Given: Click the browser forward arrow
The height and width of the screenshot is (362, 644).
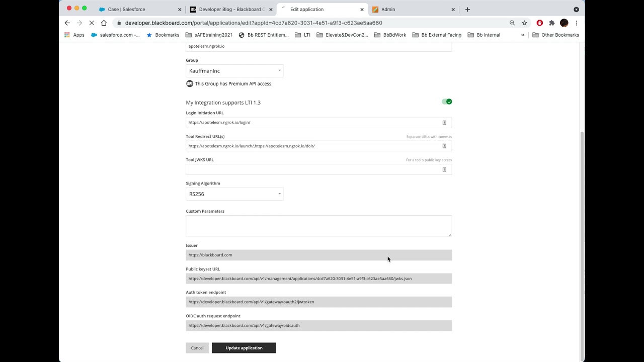Looking at the screenshot, I should pos(79,23).
